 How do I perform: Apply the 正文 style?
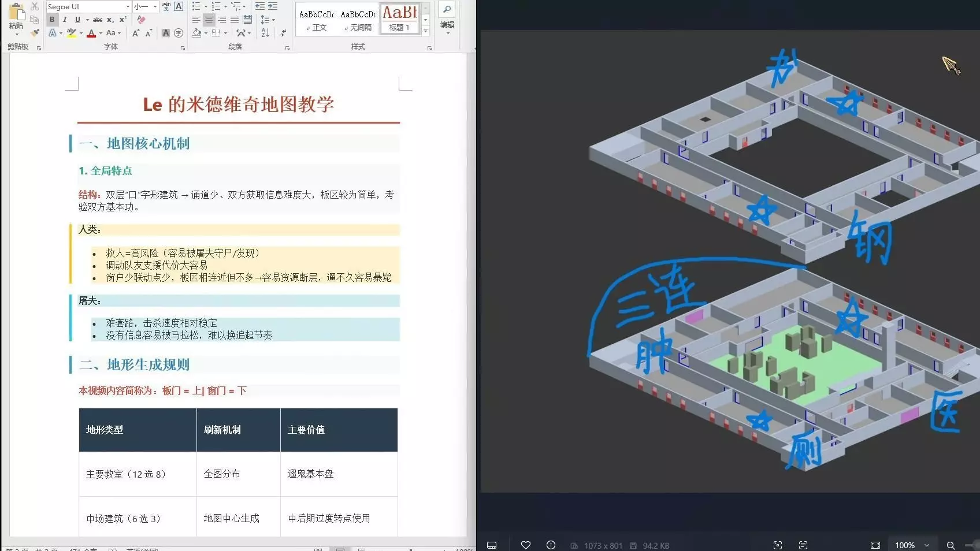click(x=316, y=20)
